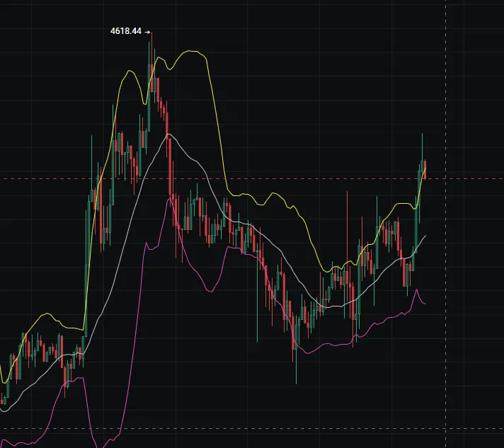Click the last red candle on the chart
This screenshot has width=504, height=448.
click(425, 169)
